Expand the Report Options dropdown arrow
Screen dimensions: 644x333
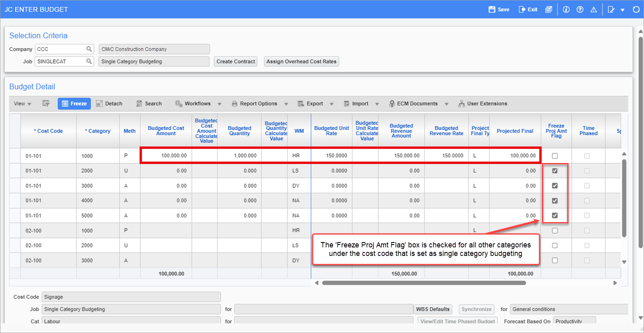(x=286, y=104)
